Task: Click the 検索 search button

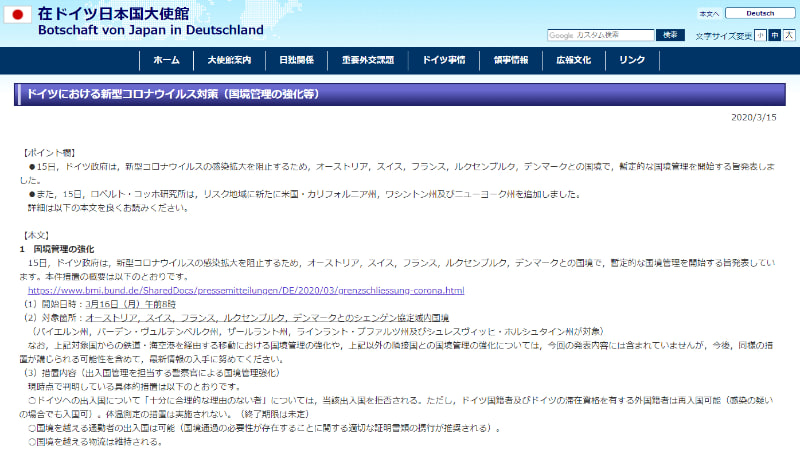Action: coord(670,35)
